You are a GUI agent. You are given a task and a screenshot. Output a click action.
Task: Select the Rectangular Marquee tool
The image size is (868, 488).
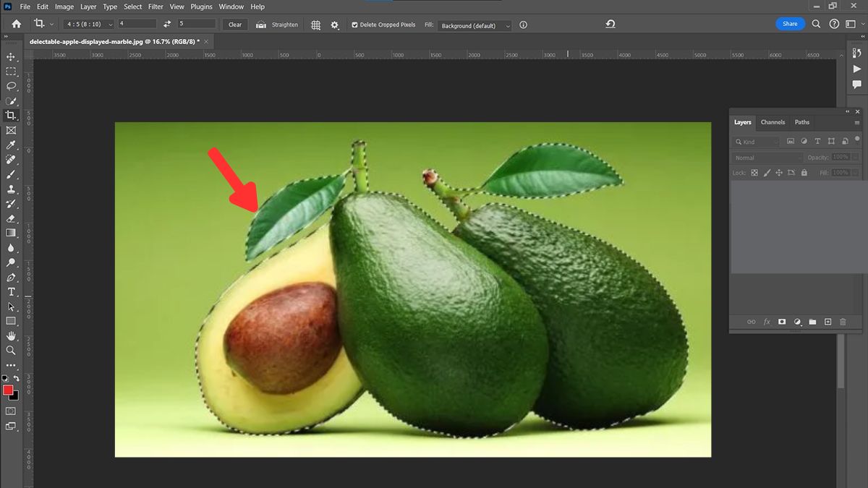[x=11, y=71]
